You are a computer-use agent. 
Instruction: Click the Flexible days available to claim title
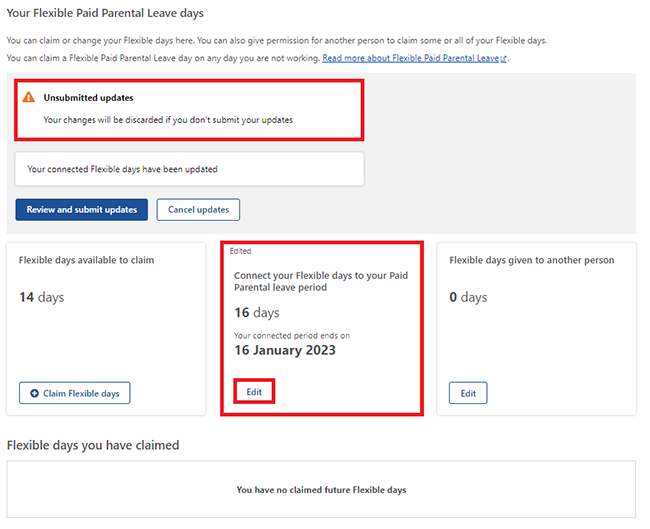86,260
